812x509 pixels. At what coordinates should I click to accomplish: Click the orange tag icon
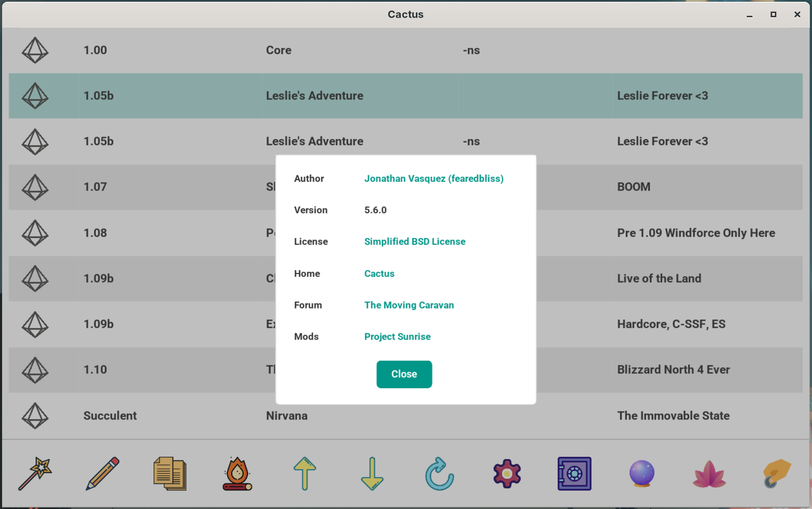click(x=777, y=473)
